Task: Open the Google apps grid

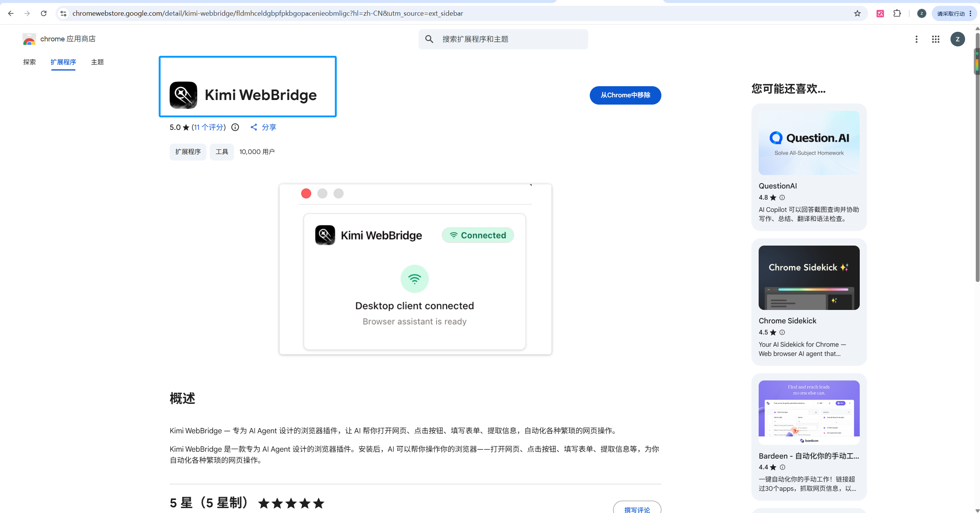Action: point(936,39)
